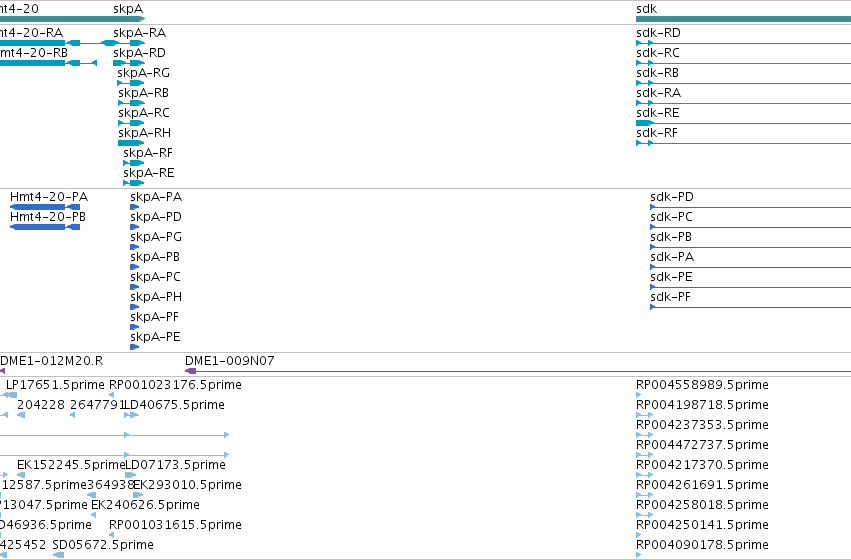Select the sdk-RB transcript
The width and height of the screenshot is (851, 560).
(x=744, y=83)
